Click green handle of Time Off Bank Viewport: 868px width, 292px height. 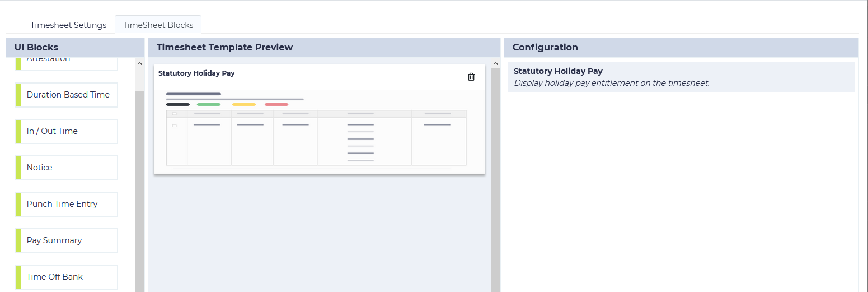[18, 277]
